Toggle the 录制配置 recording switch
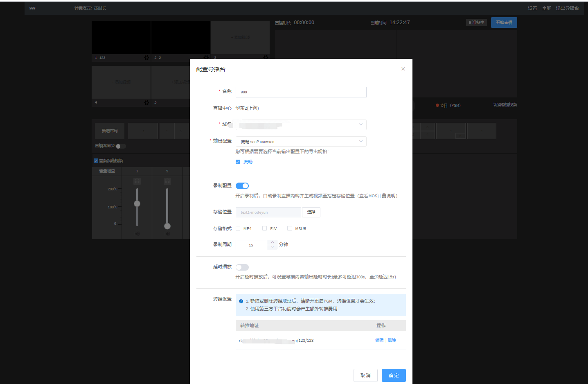Screen dimensions: 588x384 (242, 186)
